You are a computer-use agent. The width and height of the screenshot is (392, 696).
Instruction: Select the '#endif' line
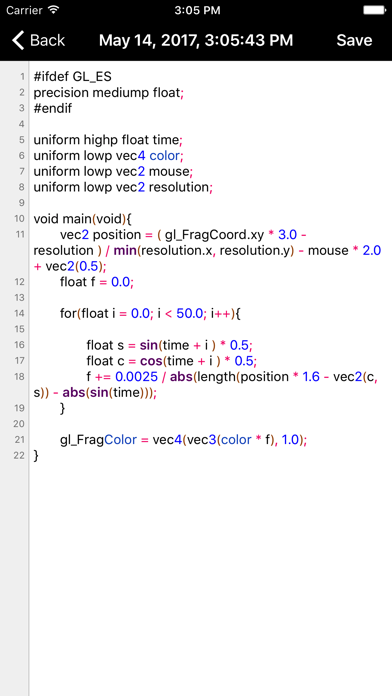(x=52, y=108)
